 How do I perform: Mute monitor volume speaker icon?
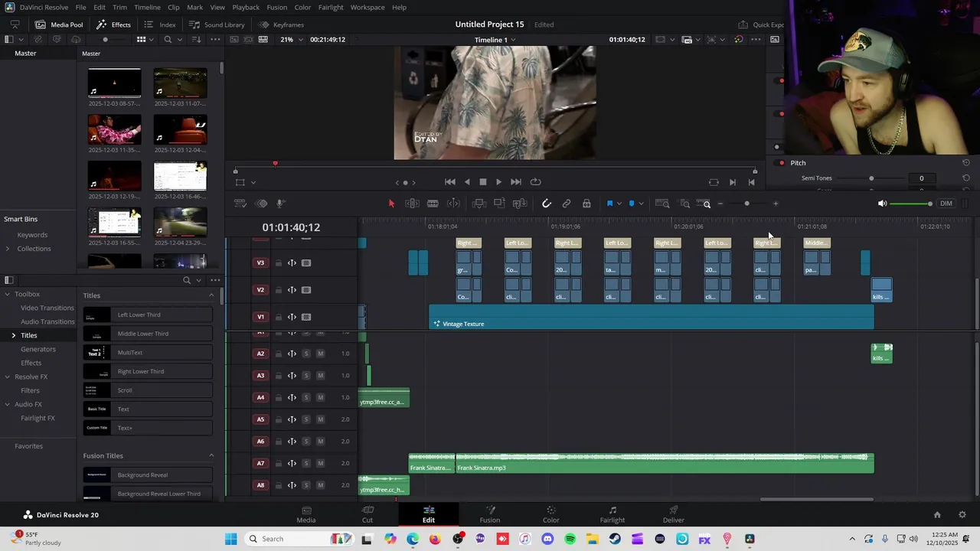[882, 204]
